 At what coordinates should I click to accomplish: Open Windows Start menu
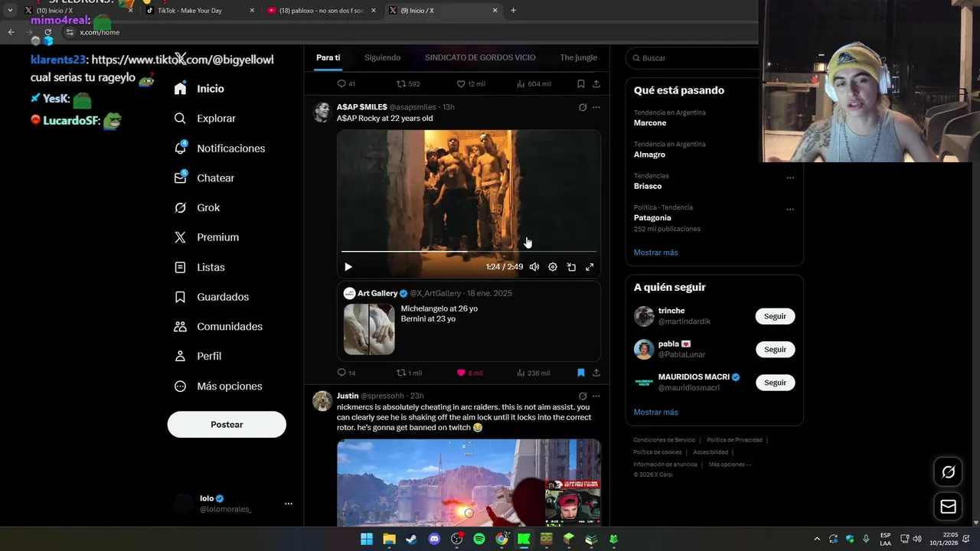click(x=367, y=539)
